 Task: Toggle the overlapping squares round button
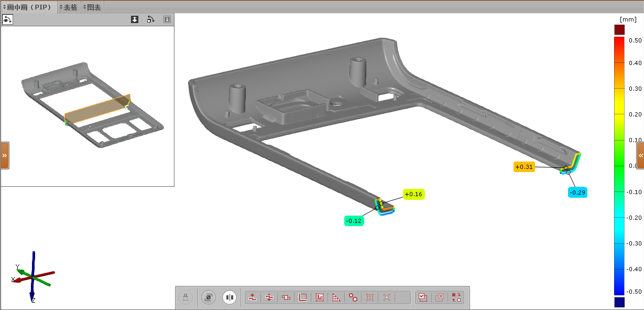(x=208, y=297)
